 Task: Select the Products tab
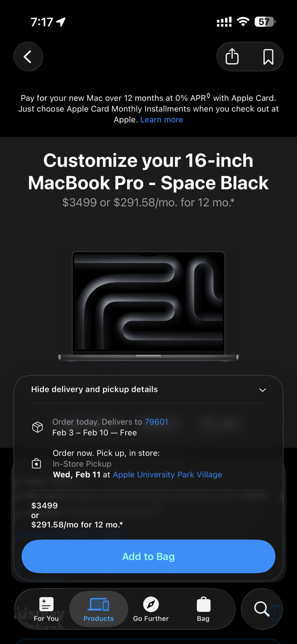[x=99, y=609]
